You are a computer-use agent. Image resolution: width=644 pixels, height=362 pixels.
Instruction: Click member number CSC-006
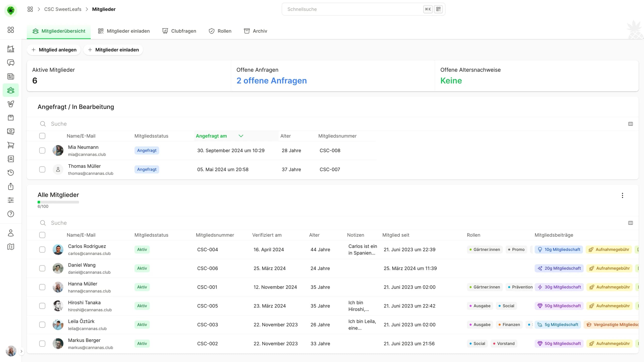point(207,268)
